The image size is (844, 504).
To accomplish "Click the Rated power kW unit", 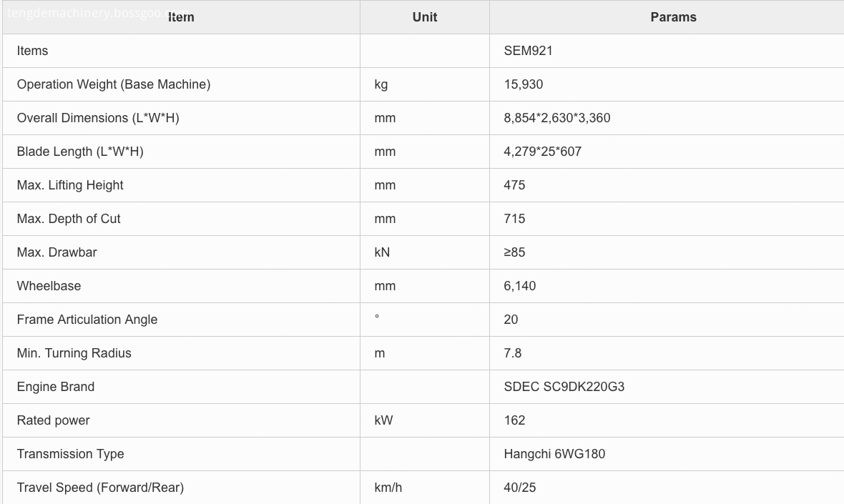I will click(x=383, y=420).
